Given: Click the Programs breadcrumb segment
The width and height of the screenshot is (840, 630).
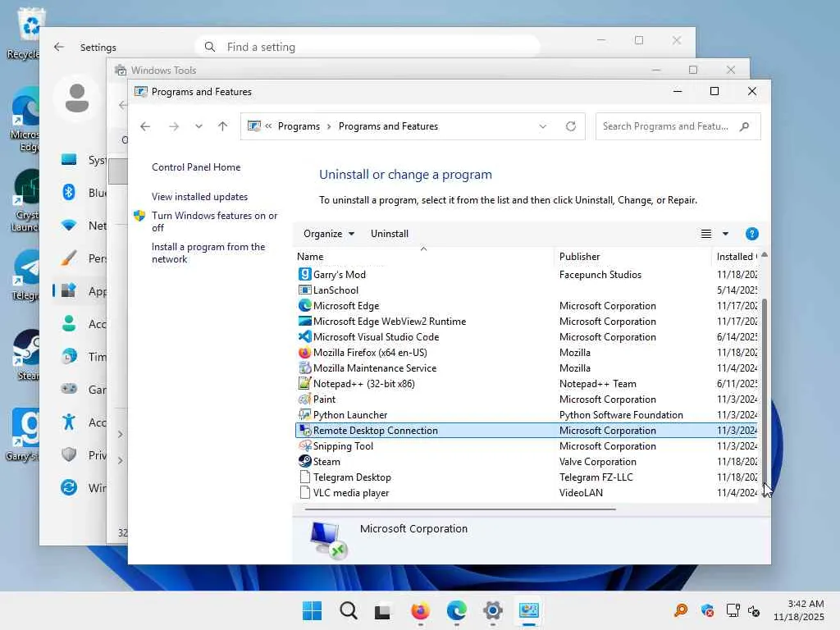Looking at the screenshot, I should pos(299,126).
